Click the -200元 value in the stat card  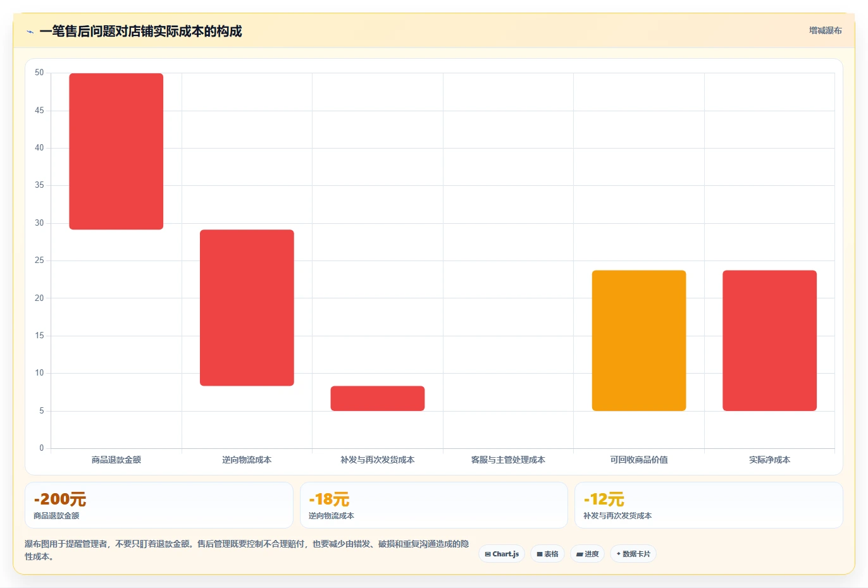(60, 499)
